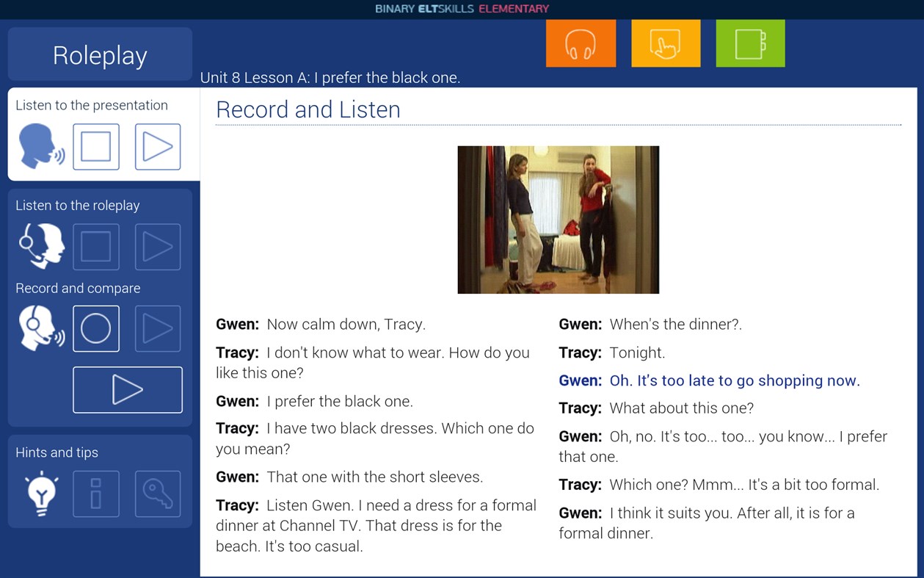Click the large playback button under Record and compare
Viewport: 924px width, 578px height.
point(127,390)
